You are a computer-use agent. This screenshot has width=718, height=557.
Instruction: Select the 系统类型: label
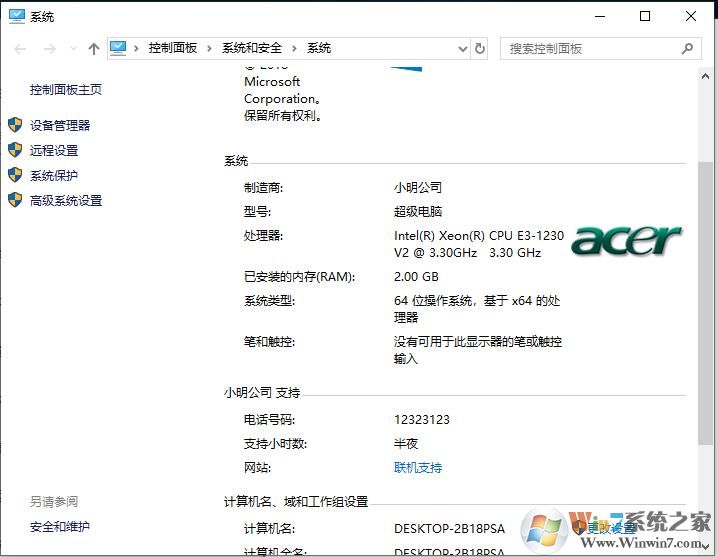[269, 301]
